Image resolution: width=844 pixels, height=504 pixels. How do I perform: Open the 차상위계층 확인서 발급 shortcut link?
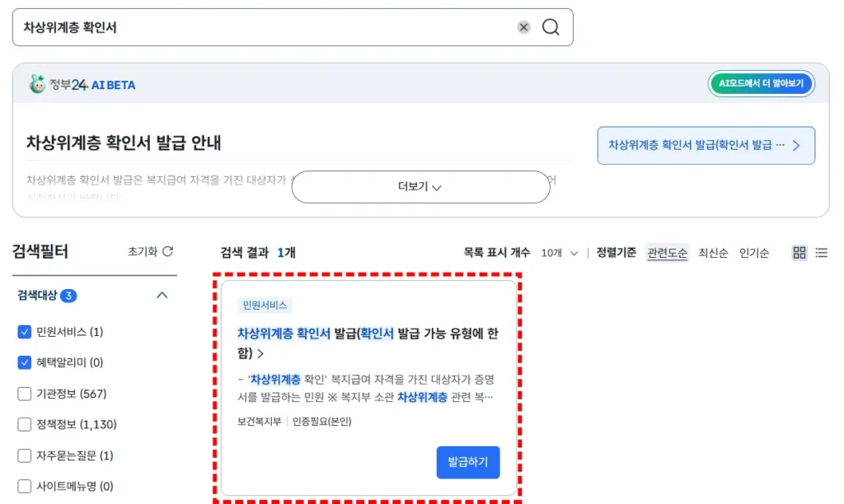(x=706, y=145)
